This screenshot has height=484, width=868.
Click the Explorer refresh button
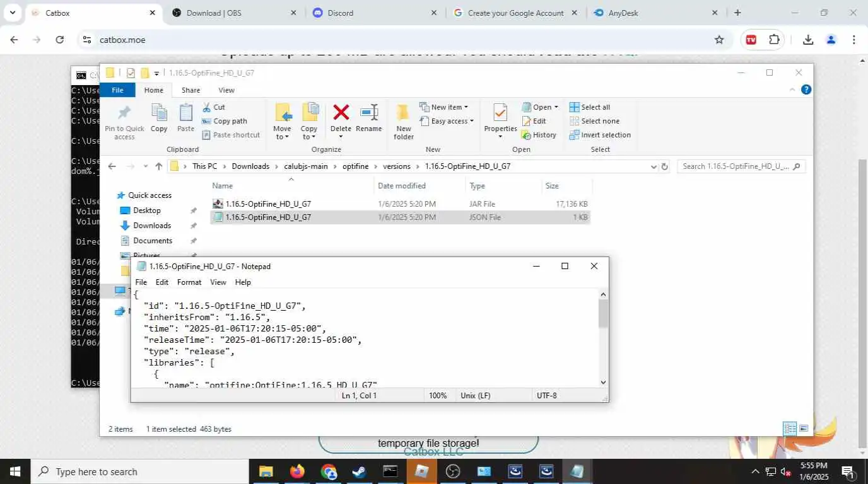[664, 166]
